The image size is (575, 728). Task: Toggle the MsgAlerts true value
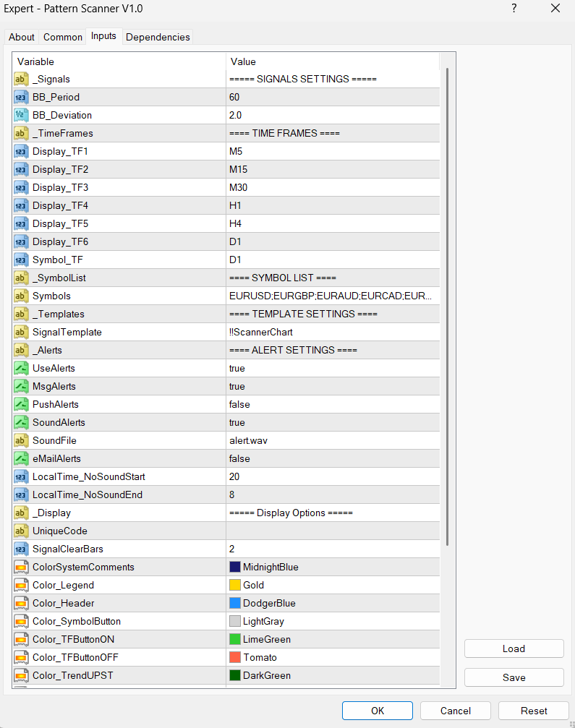(x=333, y=386)
